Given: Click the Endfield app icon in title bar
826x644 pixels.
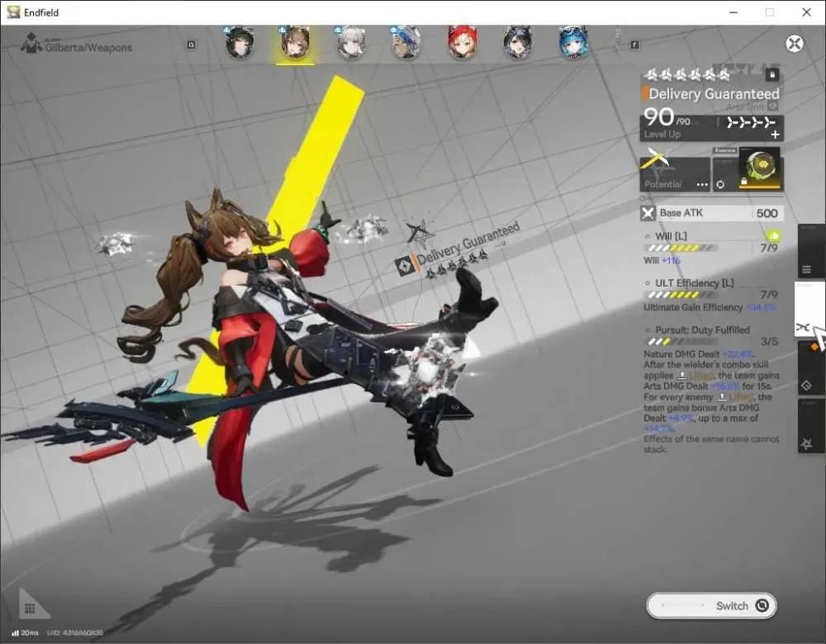Looking at the screenshot, I should pos(13,12).
